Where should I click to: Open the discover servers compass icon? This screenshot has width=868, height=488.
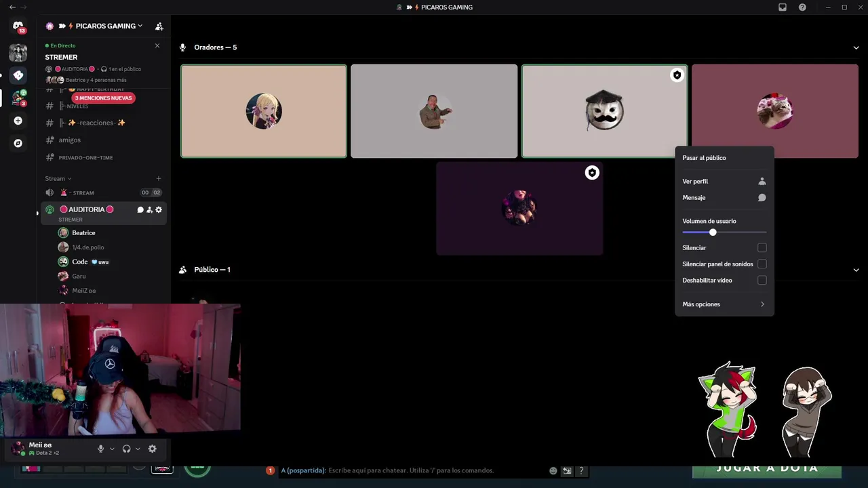(18, 143)
